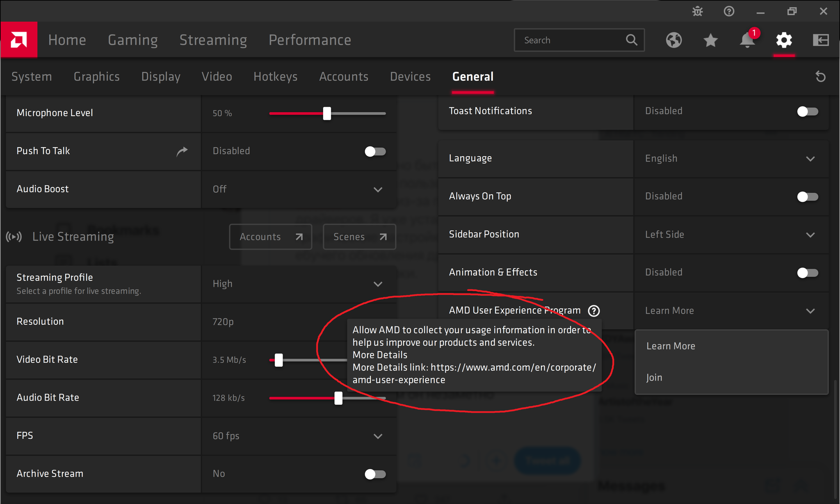This screenshot has width=840, height=504.
Task: Open the web browser globe icon
Action: [674, 40]
